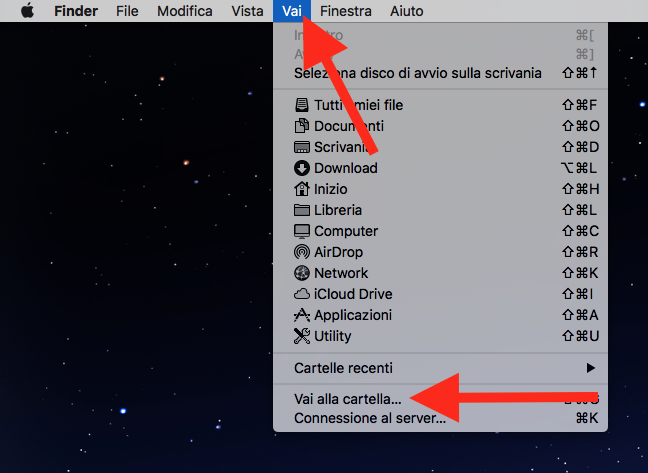
Task: Open the Aiuto menu
Action: point(407,11)
